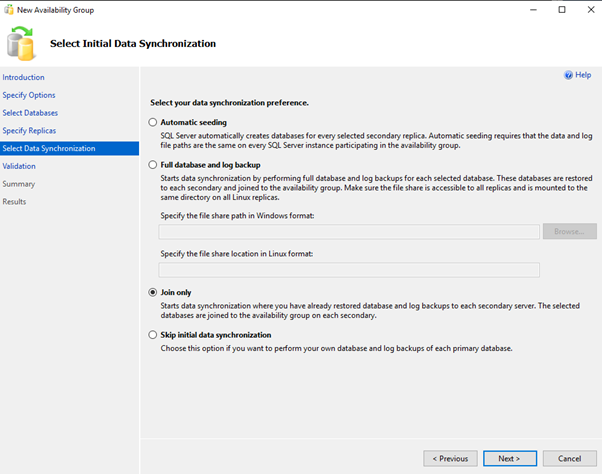This screenshot has height=474, width=602.
Task: Open the Introduction wizard page
Action: [x=23, y=77]
